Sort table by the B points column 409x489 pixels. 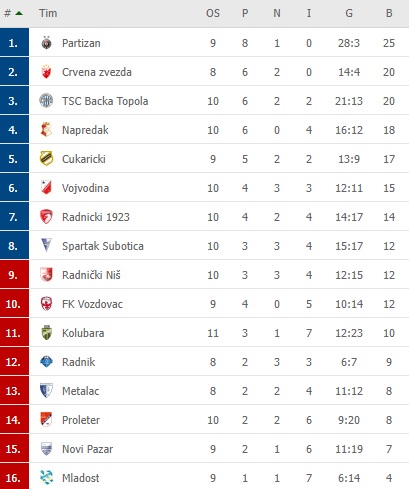[389, 13]
